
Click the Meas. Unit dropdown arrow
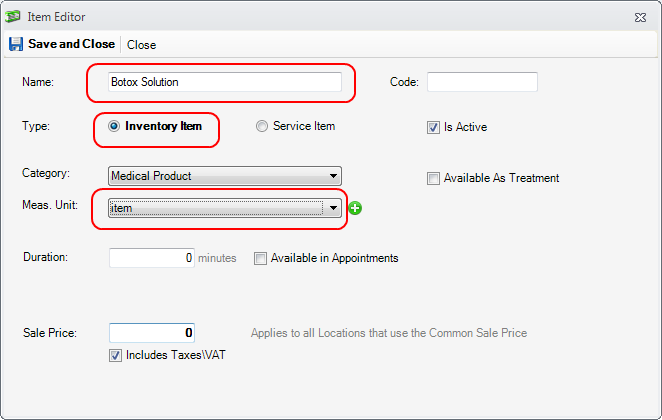[333, 208]
